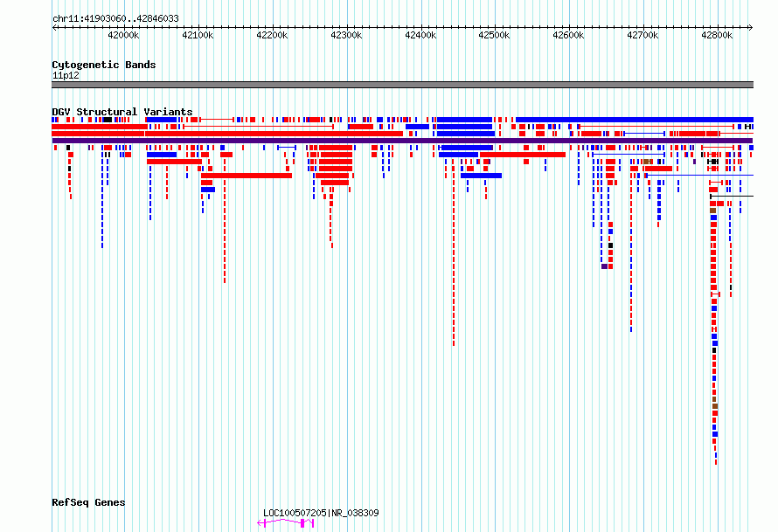Click the 42200k ruler tick label
The width and height of the screenshot is (778, 532).
(272, 35)
